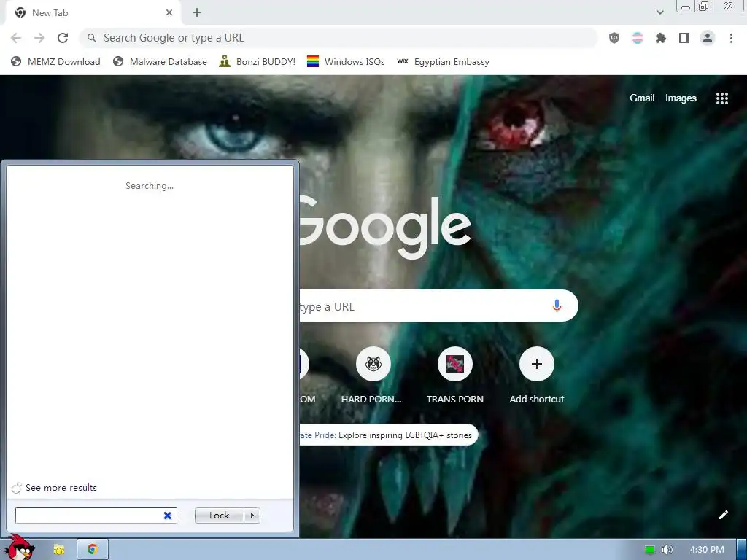Screen dimensions: 747x560
Task: Expand the tab search chevron
Action: pos(660,12)
